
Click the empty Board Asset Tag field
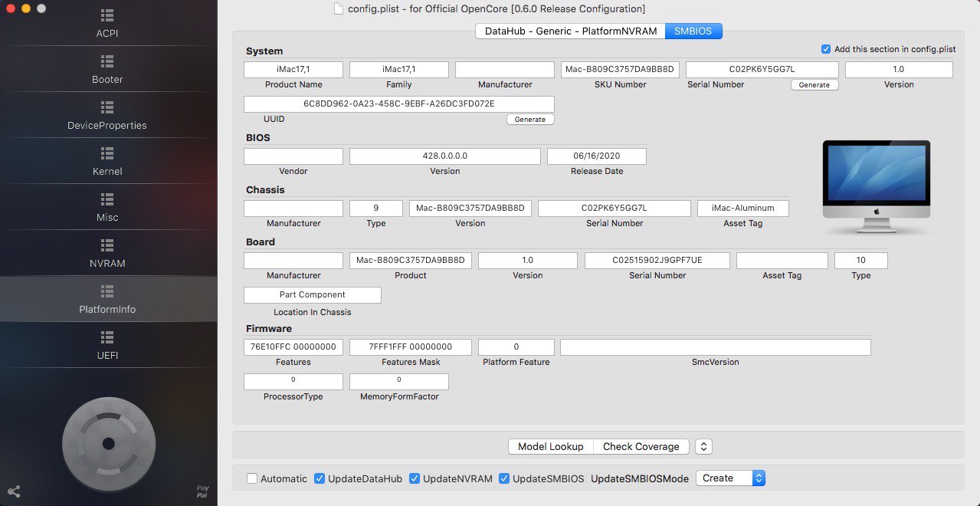782,261
